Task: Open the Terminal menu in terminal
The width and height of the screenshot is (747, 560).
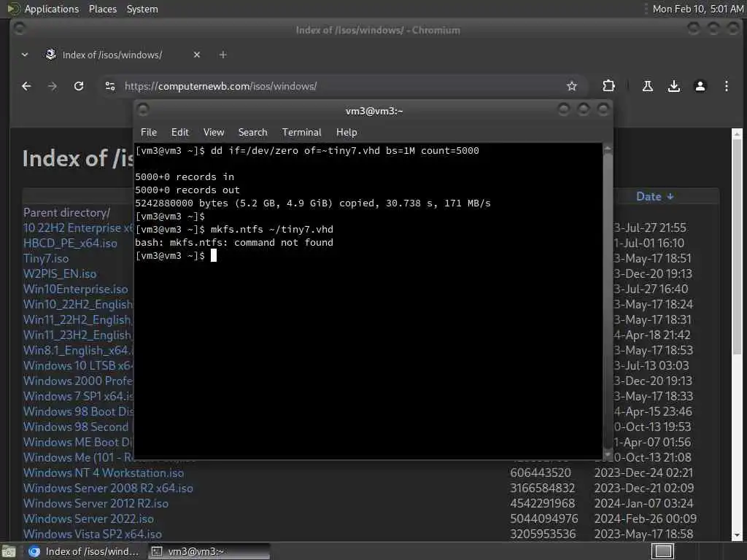Action: coord(301,133)
